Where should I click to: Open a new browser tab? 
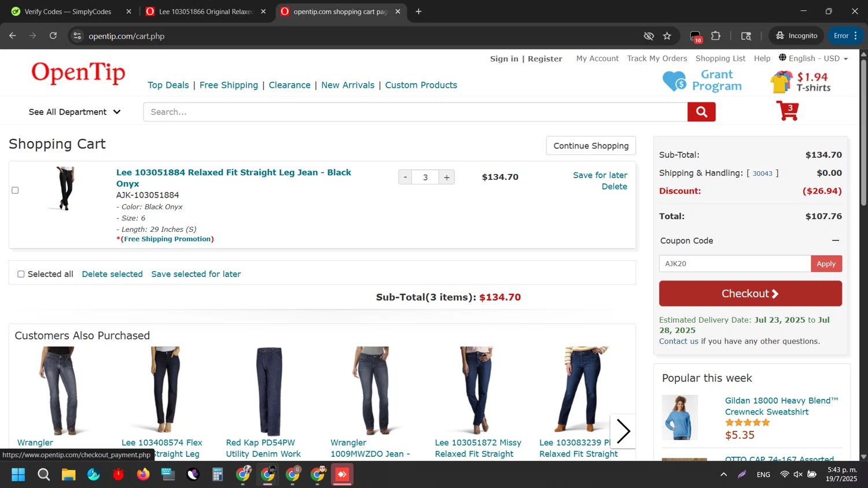tap(418, 12)
